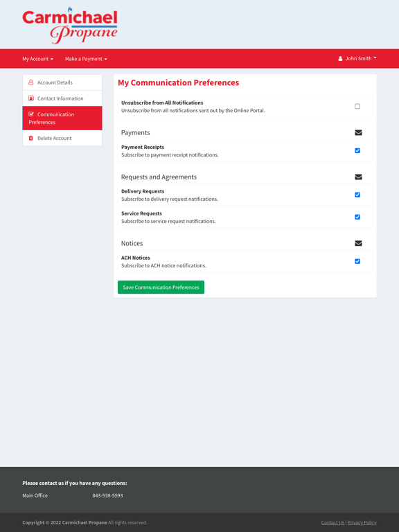
Task: Click 'Subscribe to service request notifications.' text
Action: tap(168, 221)
